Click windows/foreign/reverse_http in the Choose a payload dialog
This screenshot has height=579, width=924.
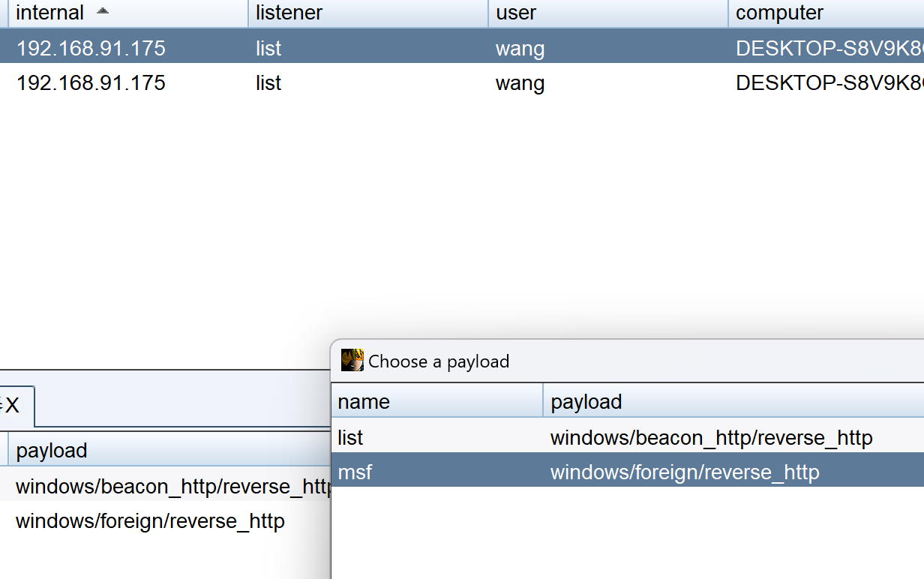[685, 472]
